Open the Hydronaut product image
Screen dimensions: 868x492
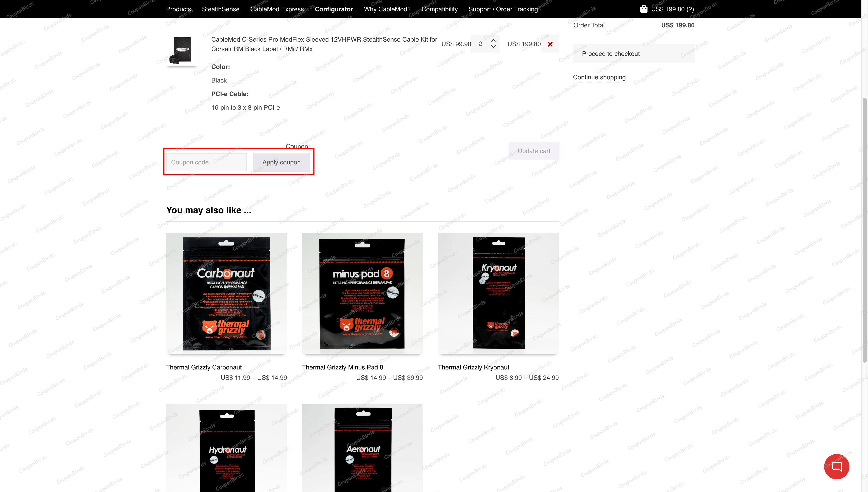226,448
